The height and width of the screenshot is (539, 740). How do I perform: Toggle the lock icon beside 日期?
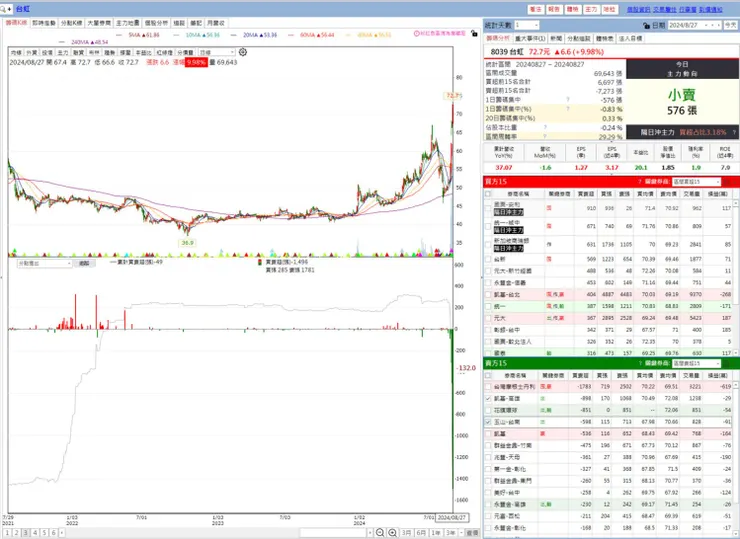pos(646,25)
